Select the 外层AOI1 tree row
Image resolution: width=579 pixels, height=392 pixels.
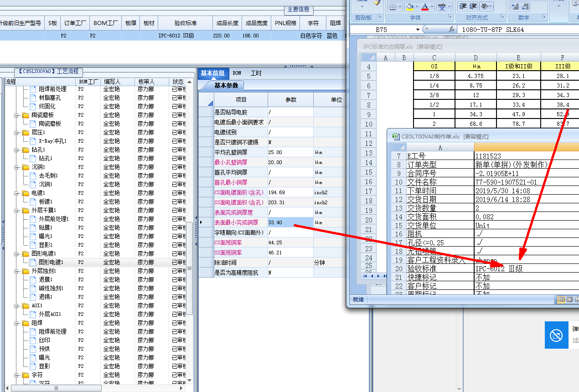(50, 314)
